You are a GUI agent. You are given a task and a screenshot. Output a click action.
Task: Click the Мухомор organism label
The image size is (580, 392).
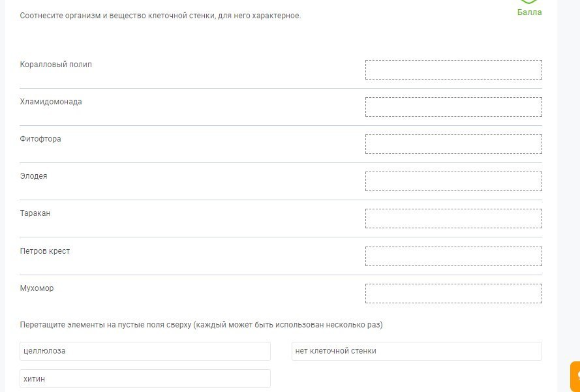point(37,288)
